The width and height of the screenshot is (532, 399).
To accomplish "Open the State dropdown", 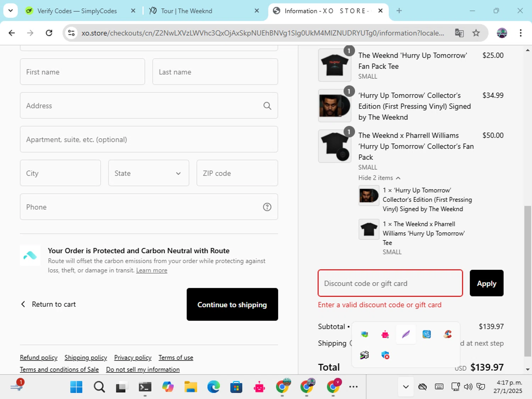I will [x=149, y=173].
